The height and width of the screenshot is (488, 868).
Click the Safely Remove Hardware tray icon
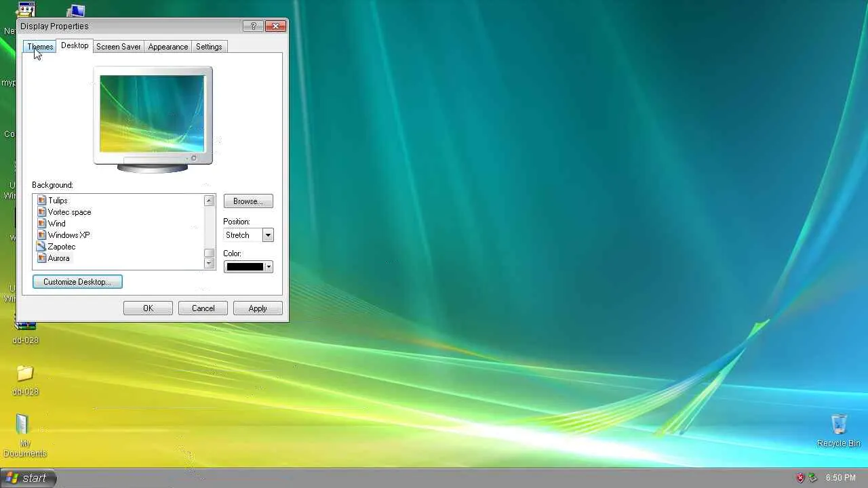tap(812, 478)
